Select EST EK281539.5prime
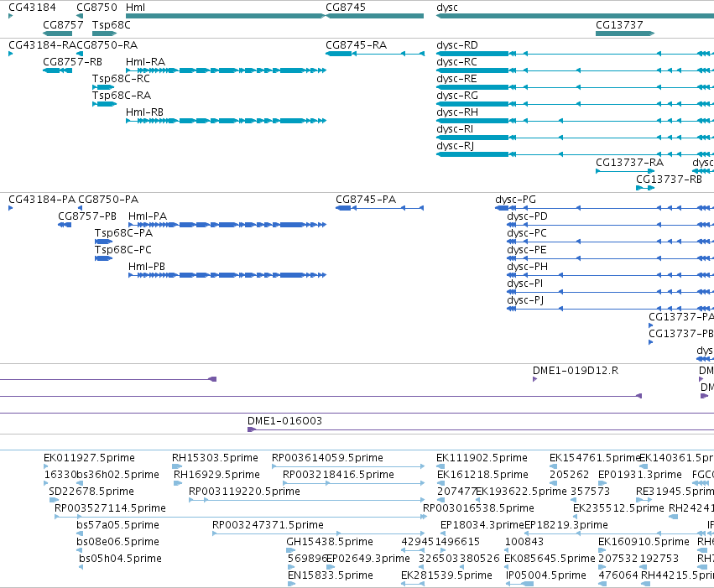This screenshot has width=714, height=588. point(413,584)
